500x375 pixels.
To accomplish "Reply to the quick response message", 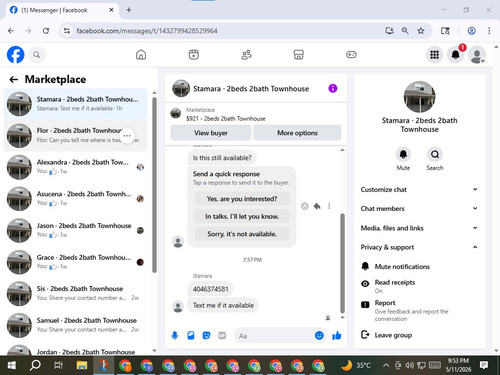I will coord(317,206).
